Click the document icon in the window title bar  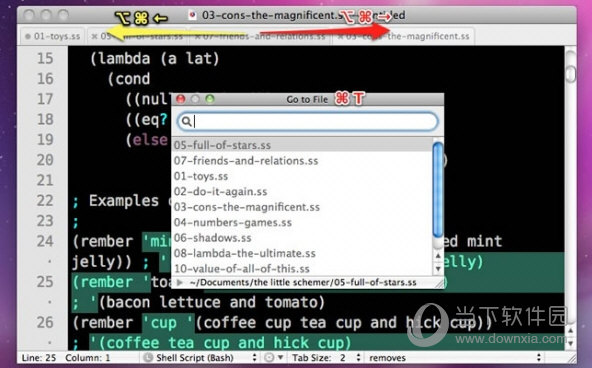point(193,15)
